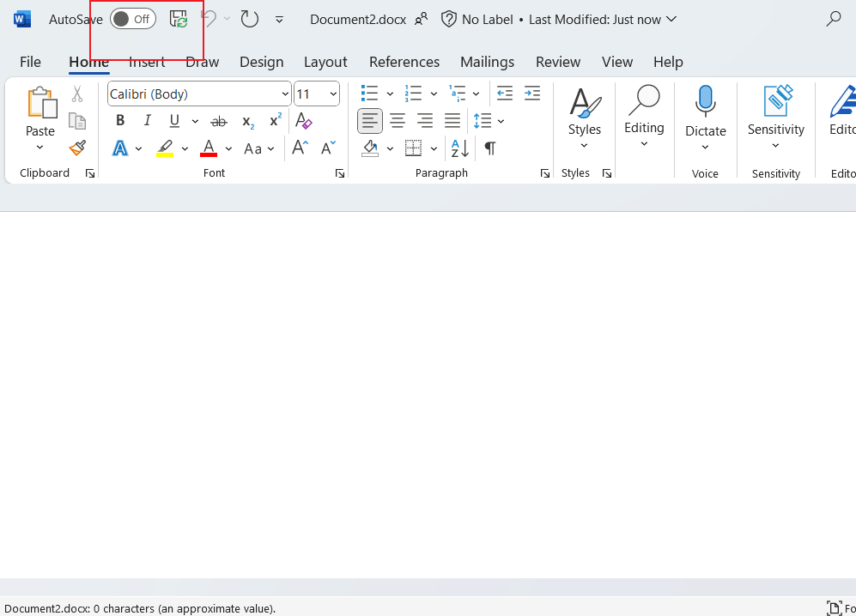This screenshot has width=856, height=616.
Task: Open the Bullets dropdown arrow
Action: point(391,93)
